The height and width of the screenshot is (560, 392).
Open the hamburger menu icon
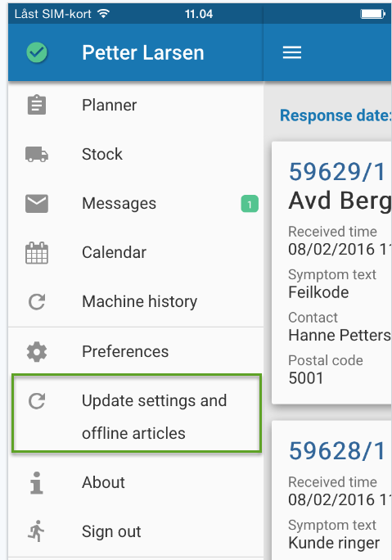tap(292, 52)
